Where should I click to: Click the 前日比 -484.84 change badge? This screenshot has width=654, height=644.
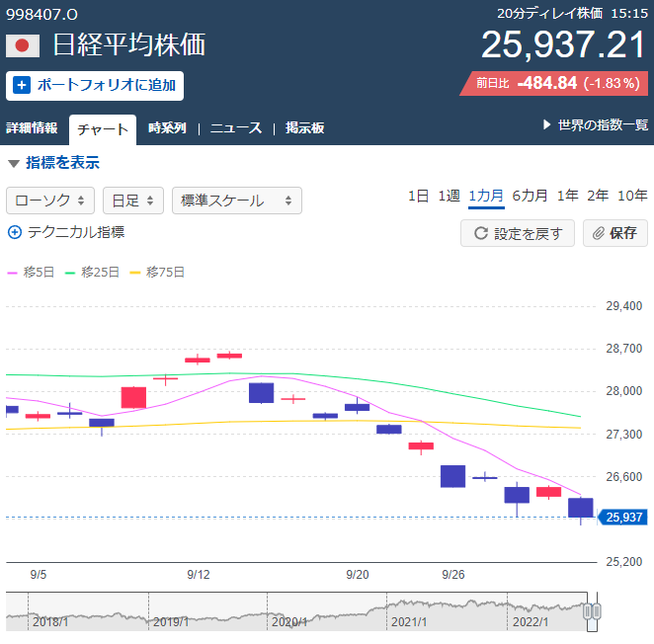[x=554, y=83]
